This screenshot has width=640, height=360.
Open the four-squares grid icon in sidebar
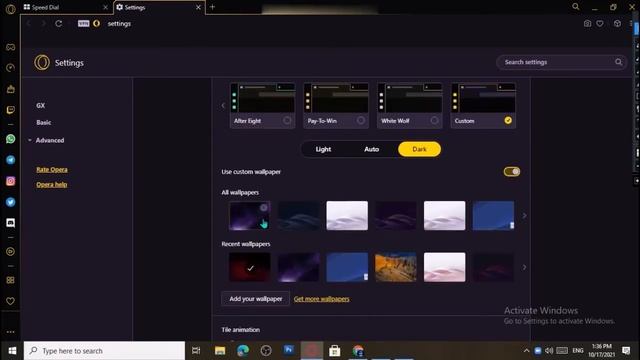pos(11,280)
